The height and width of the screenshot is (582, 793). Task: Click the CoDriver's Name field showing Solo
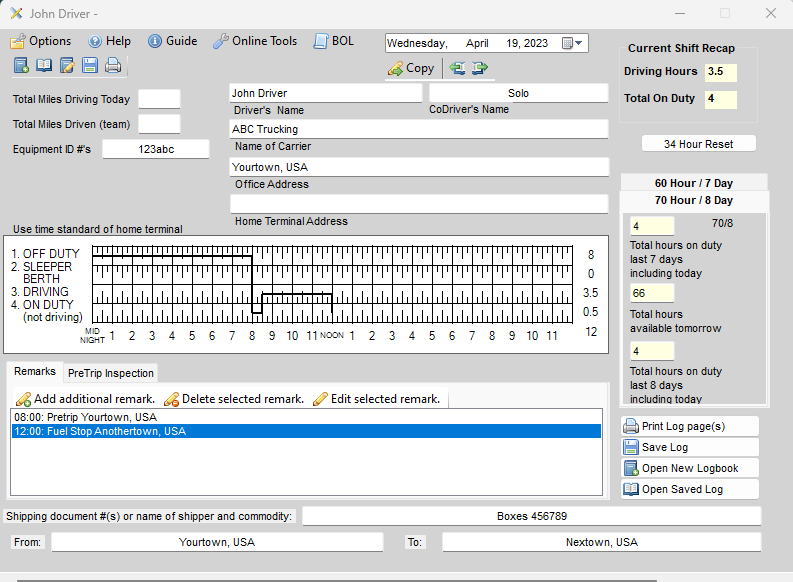pyautogui.click(x=518, y=93)
